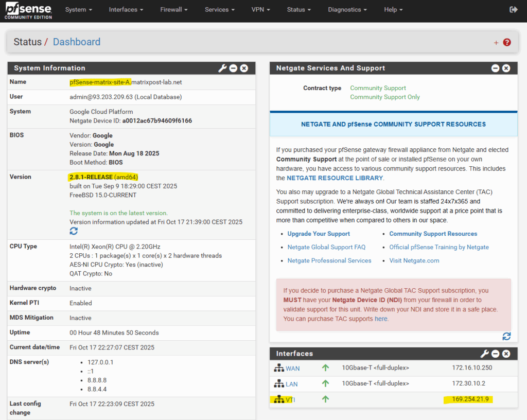
Task: Open System Information wrench settings
Action: [x=222, y=68]
